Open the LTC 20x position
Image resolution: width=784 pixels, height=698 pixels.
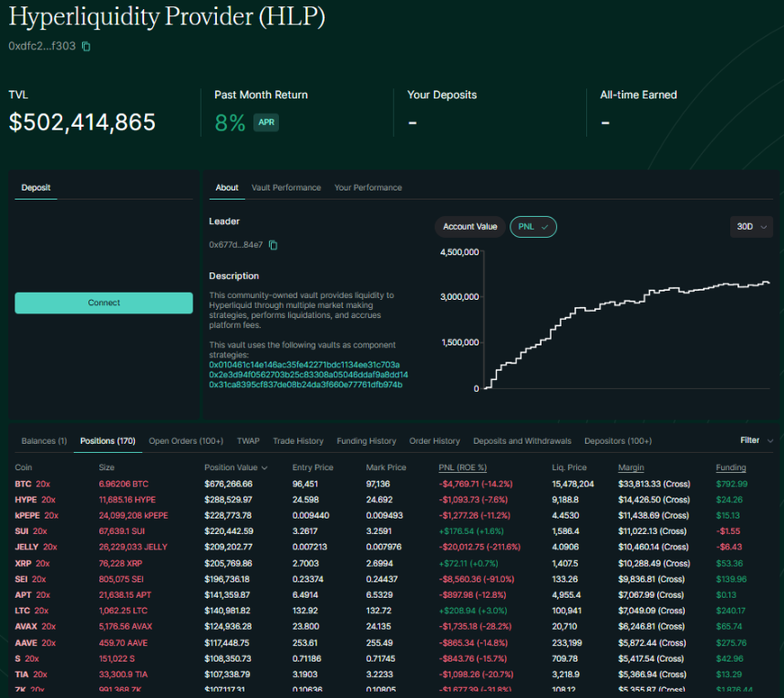tap(32, 611)
